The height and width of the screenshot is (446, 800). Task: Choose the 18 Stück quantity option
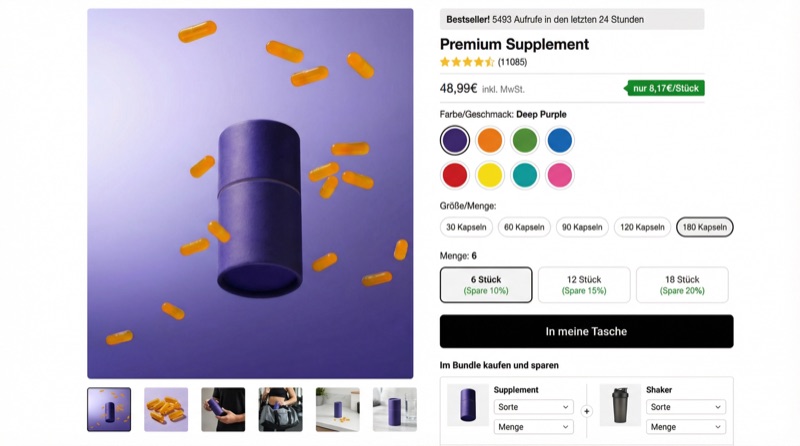point(682,285)
